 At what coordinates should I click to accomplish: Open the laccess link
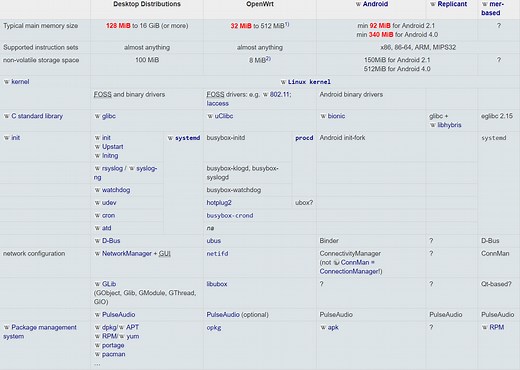[218, 103]
